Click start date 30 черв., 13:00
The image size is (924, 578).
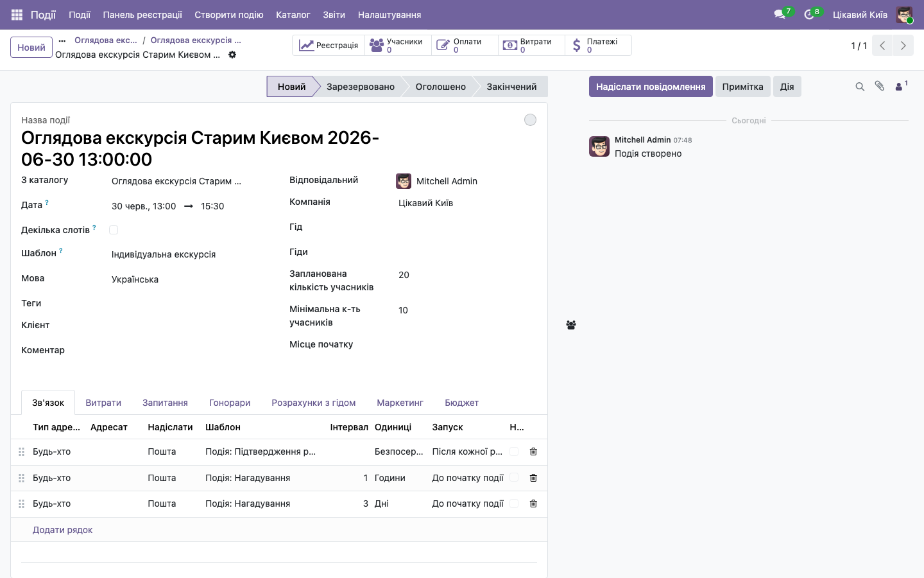(x=144, y=206)
